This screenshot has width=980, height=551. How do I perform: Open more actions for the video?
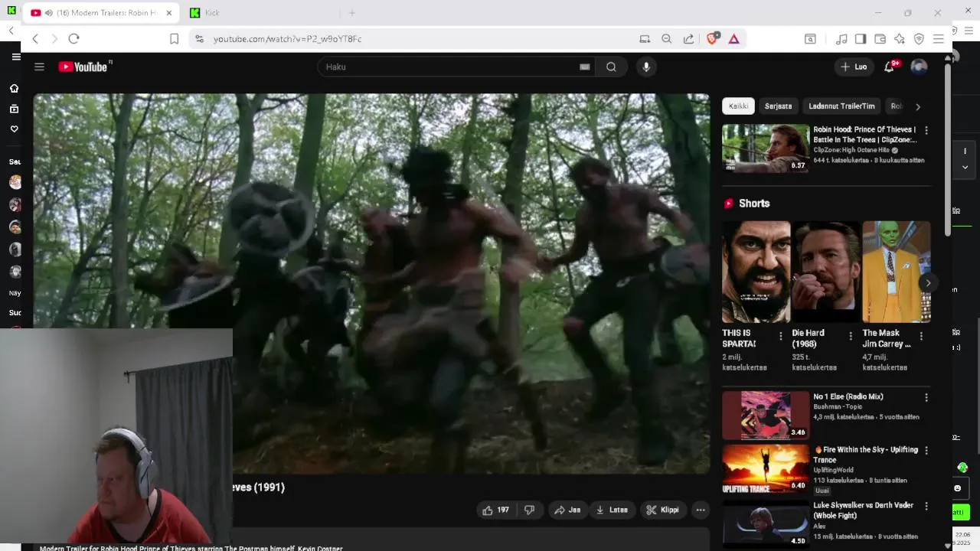click(700, 510)
